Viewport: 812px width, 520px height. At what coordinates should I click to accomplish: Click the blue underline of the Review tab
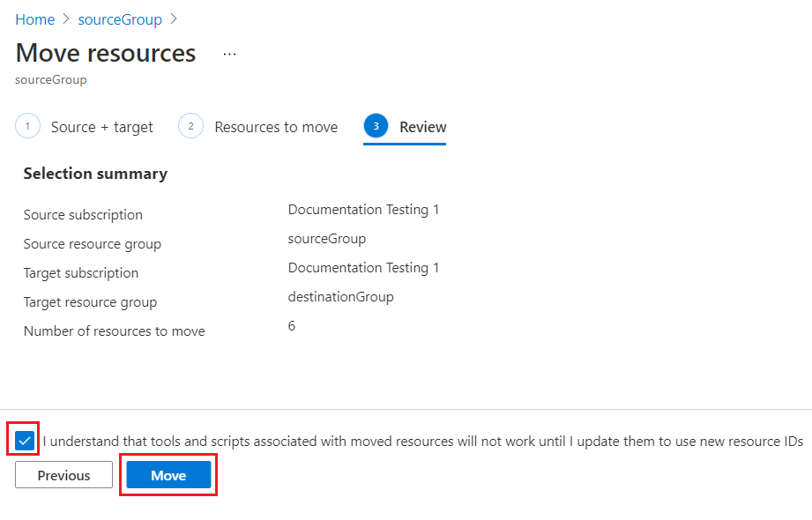pos(404,142)
